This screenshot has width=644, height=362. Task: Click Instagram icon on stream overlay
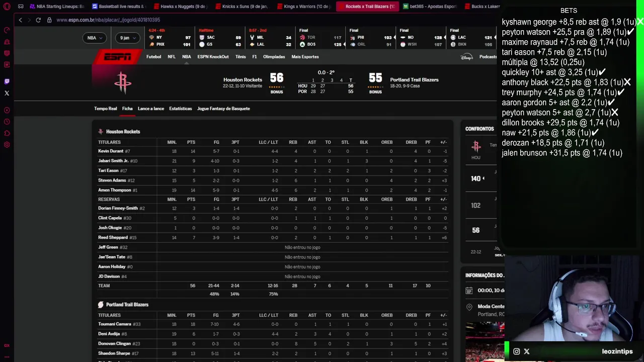(517, 351)
